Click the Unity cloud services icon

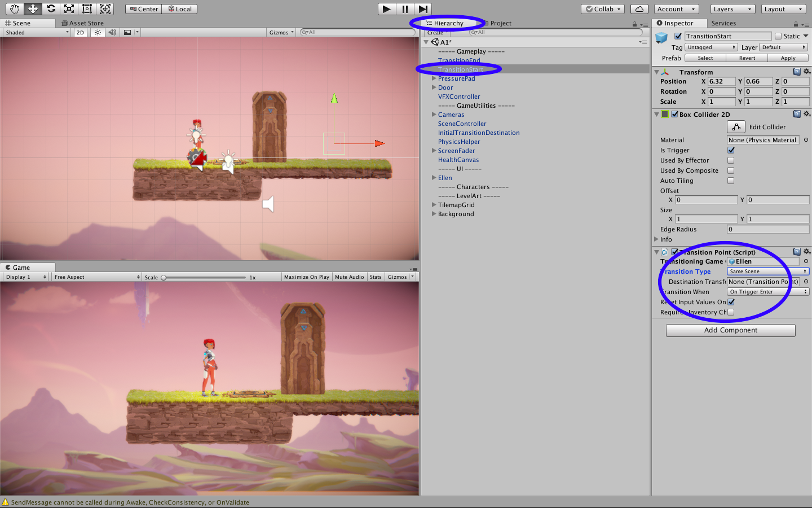[639, 8]
